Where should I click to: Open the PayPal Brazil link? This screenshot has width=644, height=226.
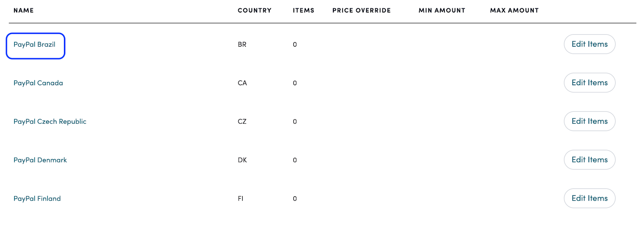(x=35, y=45)
